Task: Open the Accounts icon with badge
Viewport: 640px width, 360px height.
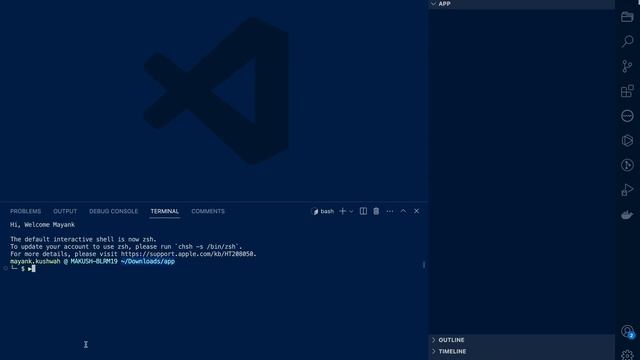Action: [627, 331]
